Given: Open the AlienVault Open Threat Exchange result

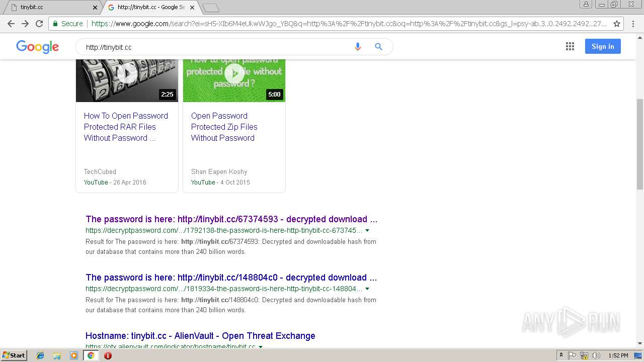Looking at the screenshot, I should (x=200, y=336).
